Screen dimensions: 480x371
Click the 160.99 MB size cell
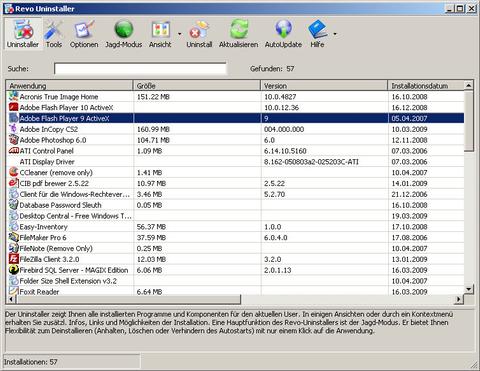153,129
